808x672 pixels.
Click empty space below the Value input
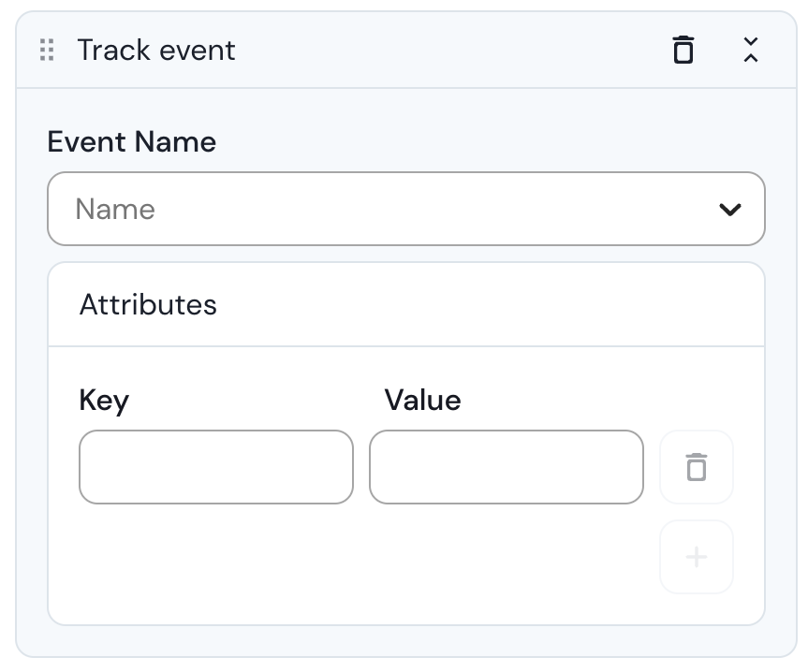tap(507, 562)
